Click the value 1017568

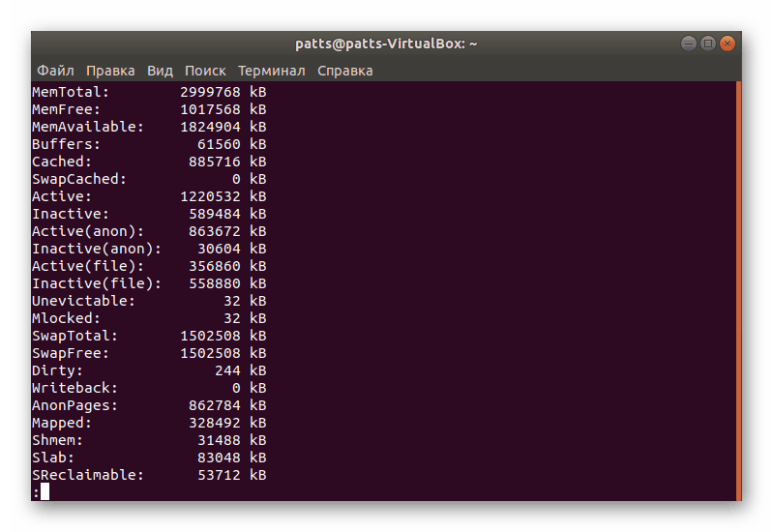pos(211,109)
